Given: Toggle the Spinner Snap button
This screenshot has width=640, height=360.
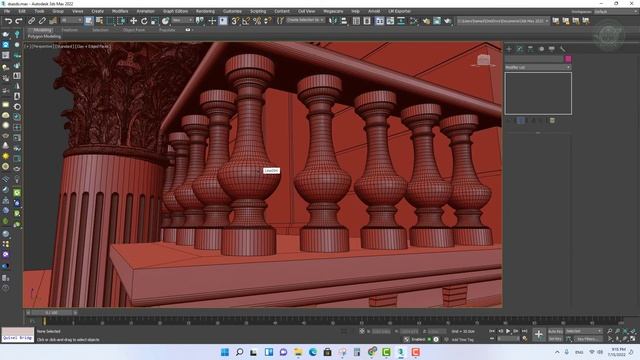Looking at the screenshot, I should (268, 21).
